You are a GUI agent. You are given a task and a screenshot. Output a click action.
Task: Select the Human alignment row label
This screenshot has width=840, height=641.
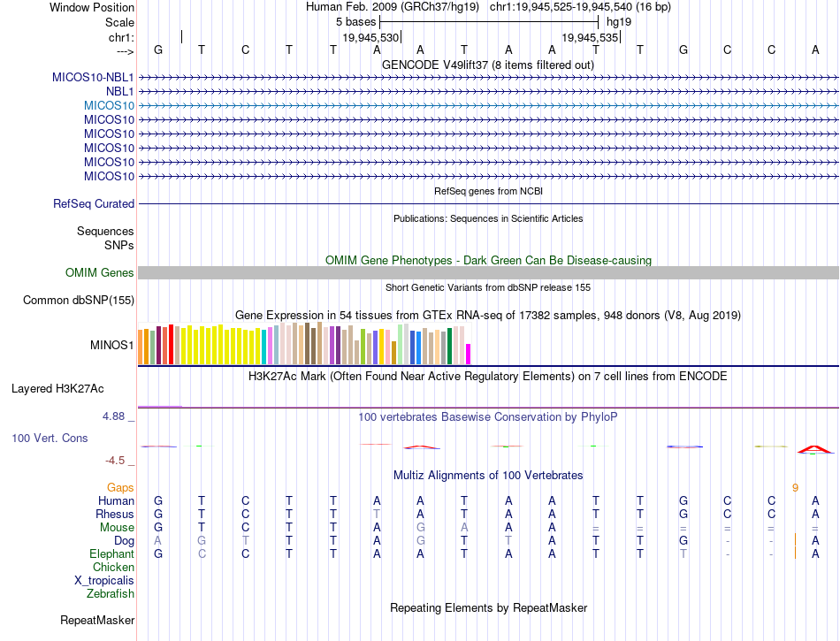click(x=116, y=500)
